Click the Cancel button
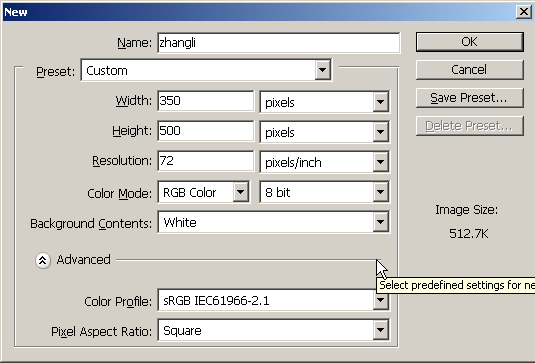This screenshot has width=535, height=363. pyautogui.click(x=469, y=70)
